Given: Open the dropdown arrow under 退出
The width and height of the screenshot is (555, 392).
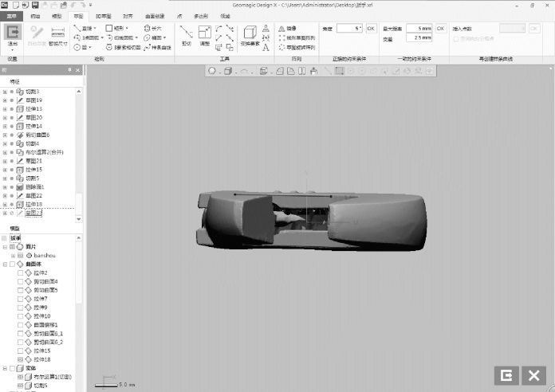Looking at the screenshot, I should click(12, 50).
